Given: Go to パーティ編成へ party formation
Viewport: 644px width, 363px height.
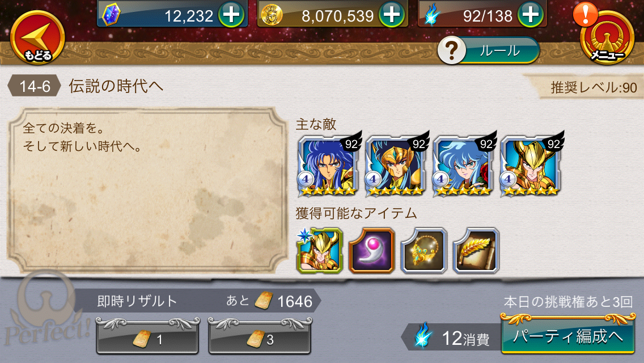Looking at the screenshot, I should coord(568,334).
